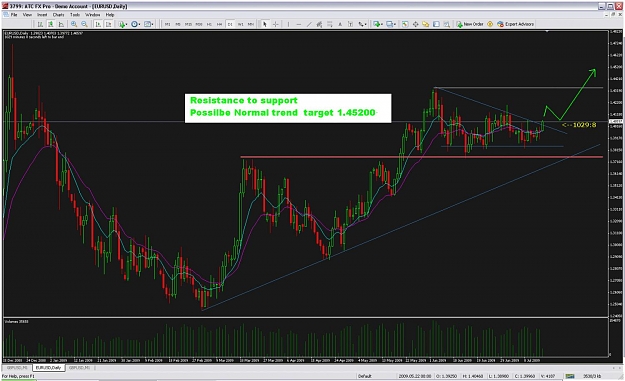Toggle chart auto scroll

pyautogui.click(x=98, y=24)
